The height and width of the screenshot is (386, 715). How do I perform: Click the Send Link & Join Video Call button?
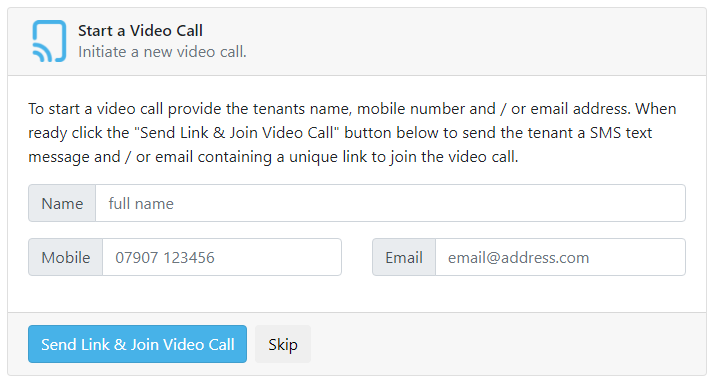tap(137, 344)
